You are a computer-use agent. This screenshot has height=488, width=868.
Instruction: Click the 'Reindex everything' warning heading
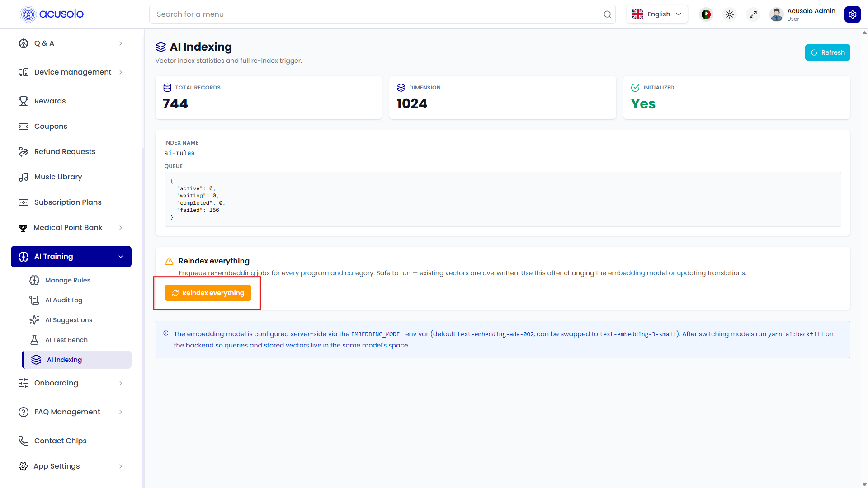click(x=214, y=261)
